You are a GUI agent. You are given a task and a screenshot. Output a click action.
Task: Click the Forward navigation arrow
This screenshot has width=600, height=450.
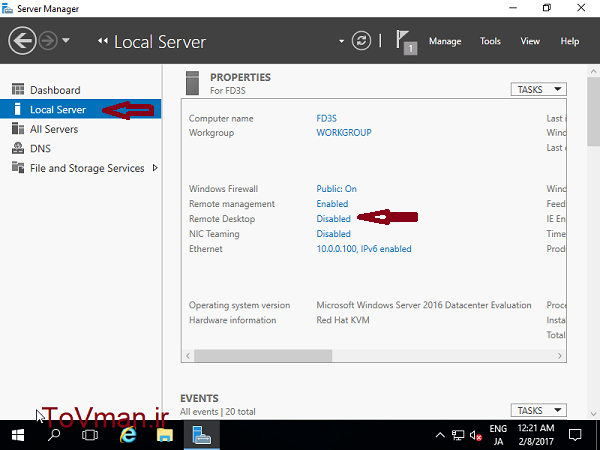[48, 41]
